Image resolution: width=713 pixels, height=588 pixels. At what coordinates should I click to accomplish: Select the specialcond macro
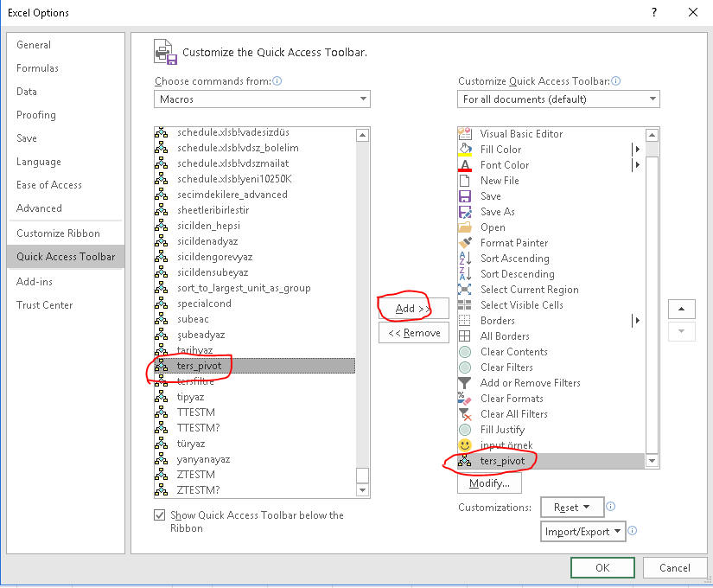tap(255, 304)
